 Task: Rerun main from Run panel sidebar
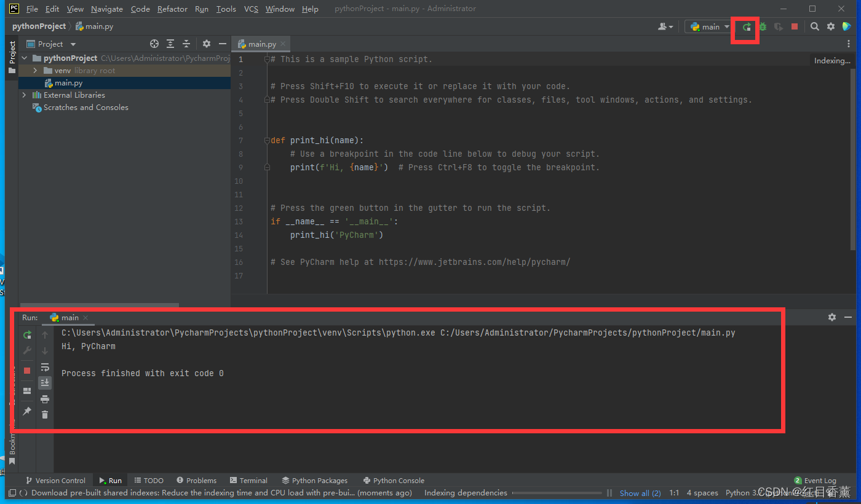coord(27,335)
